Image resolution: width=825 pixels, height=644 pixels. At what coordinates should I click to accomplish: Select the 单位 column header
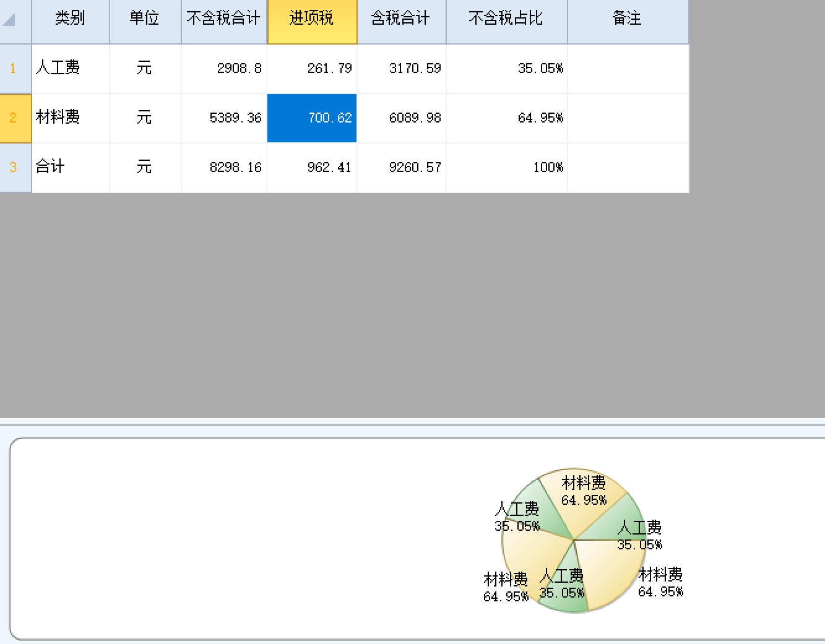145,22
